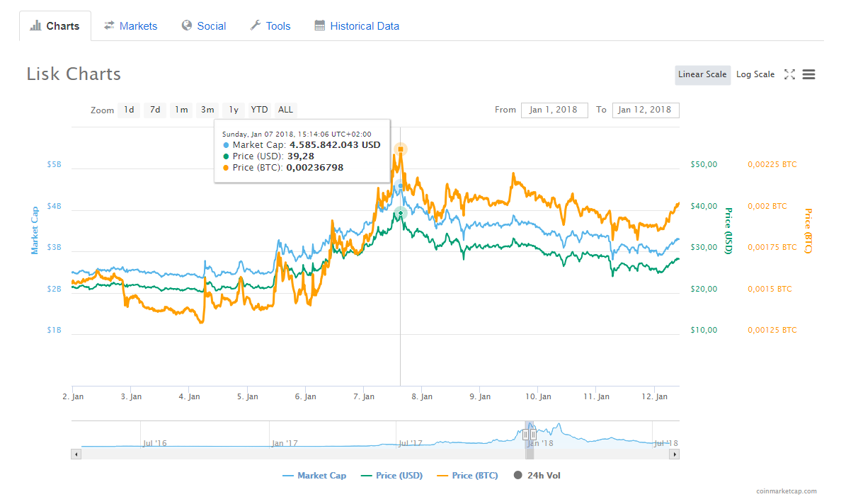Toggle the Price (USD) series in legend
This screenshot has width=858, height=504.
point(391,476)
